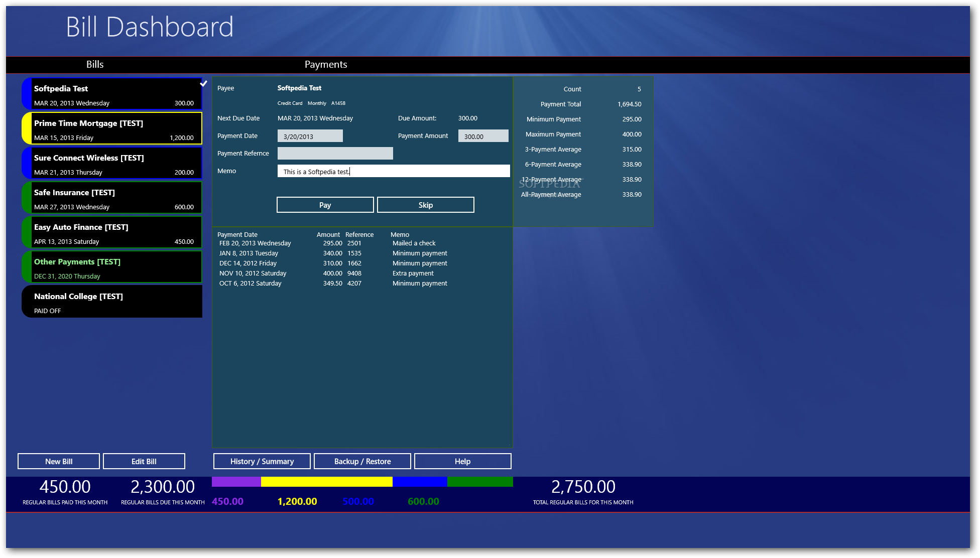This screenshot has width=980, height=558.
Task: Create a bill with the New Bill button
Action: (59, 461)
